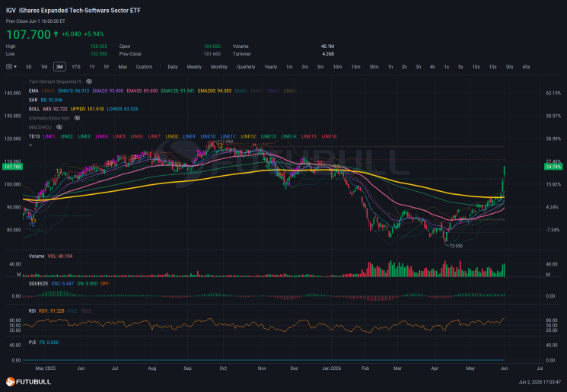The width and height of the screenshot is (567, 392).
Task: Switch to the 1h interval
Action: click(390, 67)
